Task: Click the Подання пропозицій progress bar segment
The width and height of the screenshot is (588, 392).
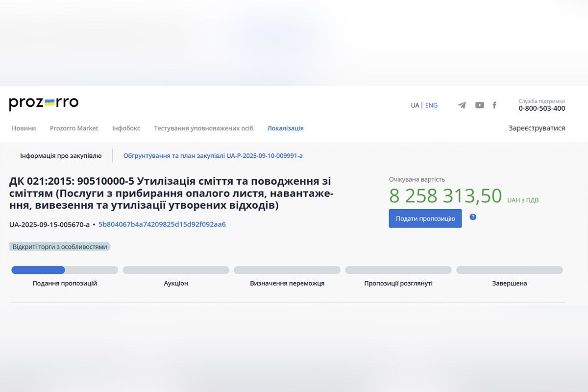Action: (x=64, y=270)
